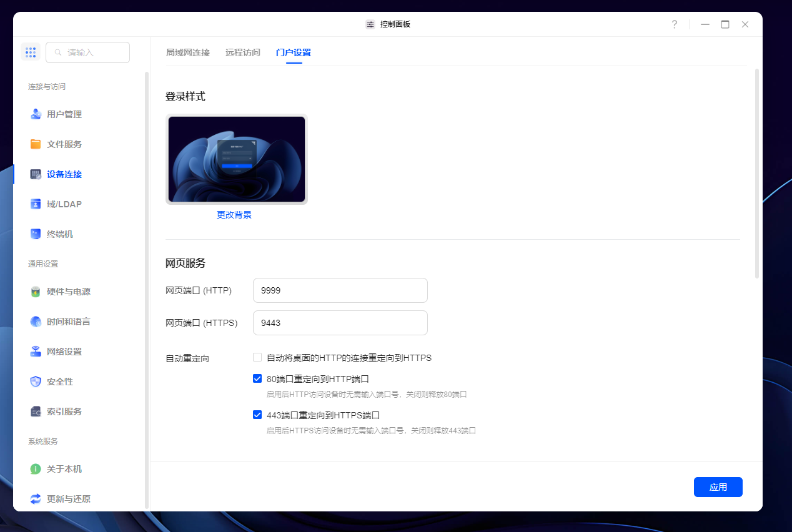Click the 连接与访问 section label
The image size is (792, 532).
coord(47,87)
